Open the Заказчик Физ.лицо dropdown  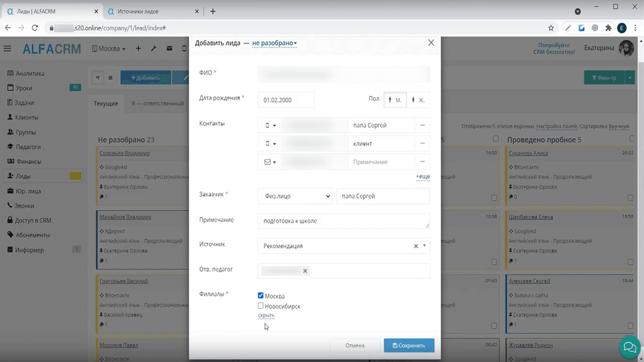[x=294, y=196]
